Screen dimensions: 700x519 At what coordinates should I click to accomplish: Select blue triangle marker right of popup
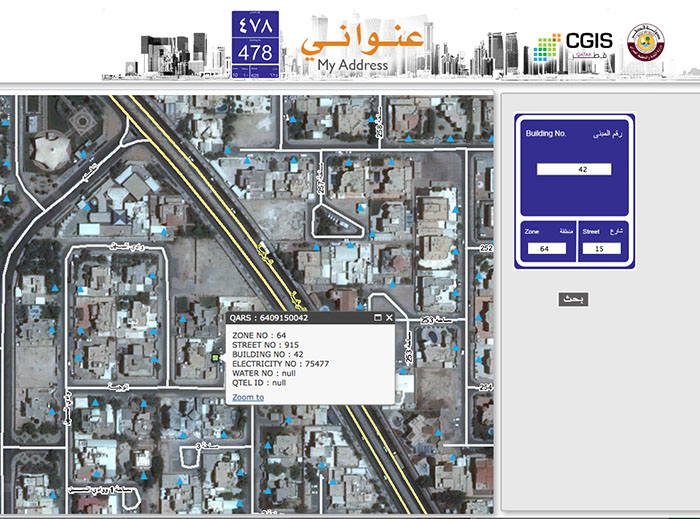click(402, 371)
